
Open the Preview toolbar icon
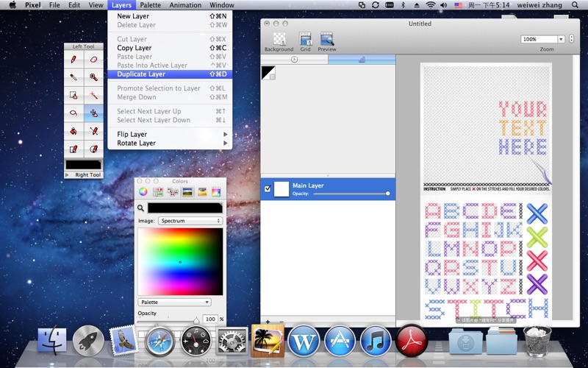[327, 42]
